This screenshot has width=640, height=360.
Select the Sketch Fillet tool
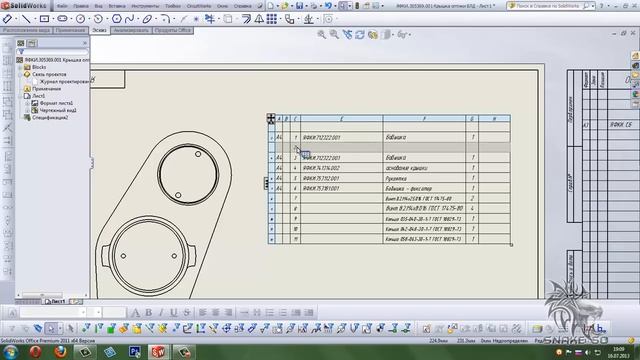[164, 19]
